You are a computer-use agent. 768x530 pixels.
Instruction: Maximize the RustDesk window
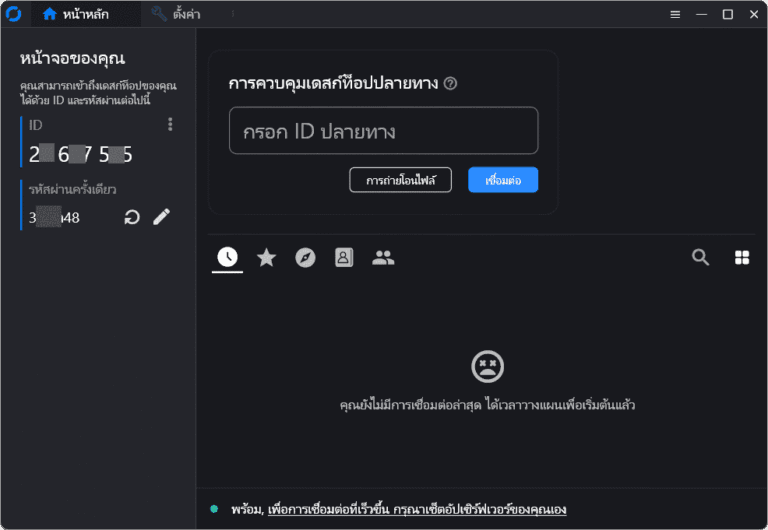728,15
